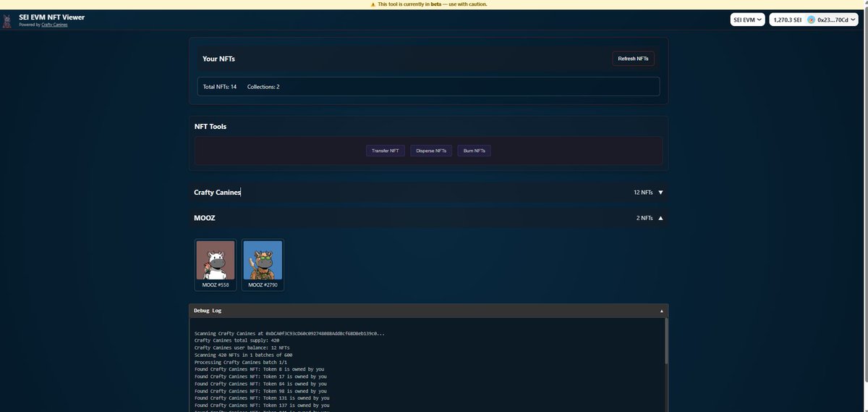The height and width of the screenshot is (412, 868).
Task: Click the log line with the scanning contract address
Action: (289, 333)
